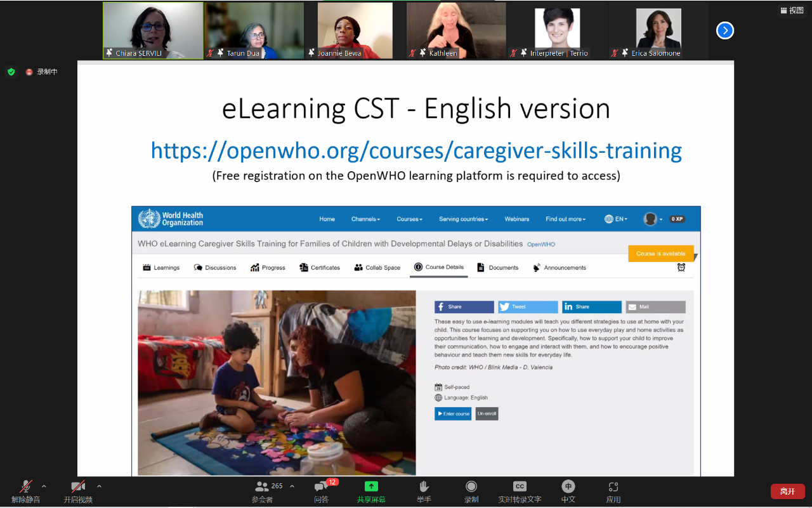The height and width of the screenshot is (508, 812).
Task: Expand participants options arrow
Action: coord(292,486)
